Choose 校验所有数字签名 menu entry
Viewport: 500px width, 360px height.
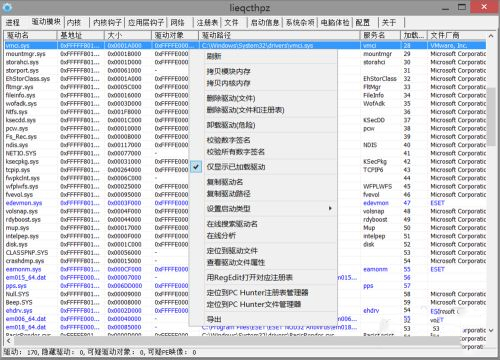[236, 152]
